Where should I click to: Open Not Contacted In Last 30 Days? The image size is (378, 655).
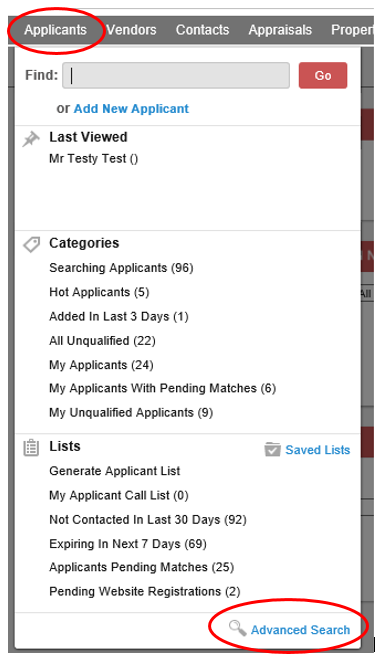point(148,520)
